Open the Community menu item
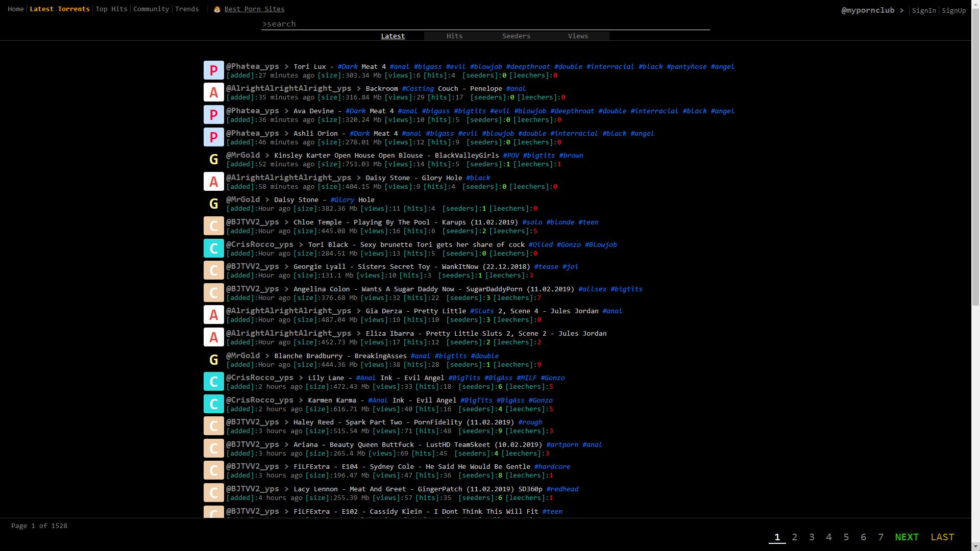The width and height of the screenshot is (980, 551). pos(151,9)
